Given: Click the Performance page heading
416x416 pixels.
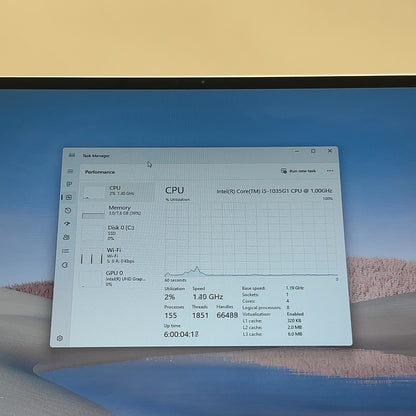Looking at the screenshot, I should tap(100, 172).
